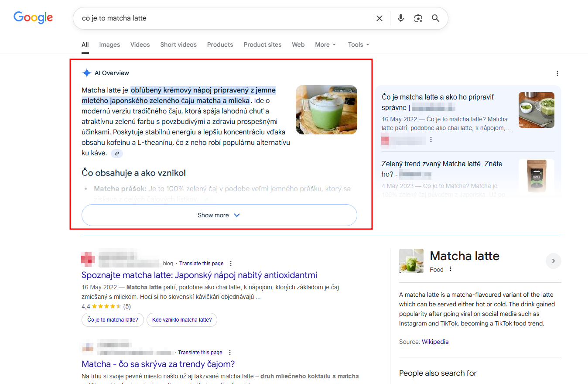Expand the More search filters dropdown
Viewport: 588px width, 384px height.
[325, 45]
